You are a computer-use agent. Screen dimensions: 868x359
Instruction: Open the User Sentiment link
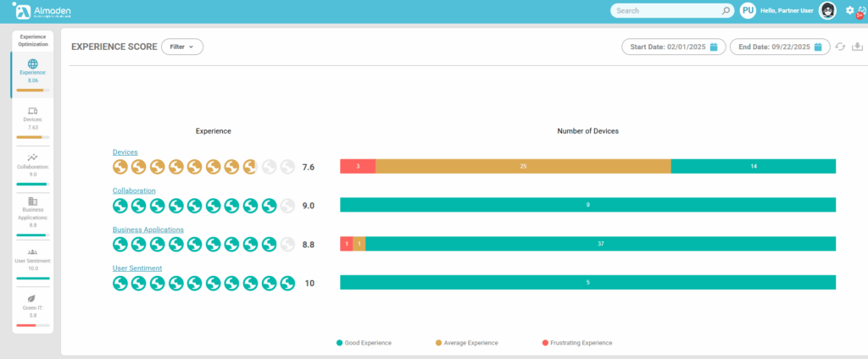pos(137,268)
